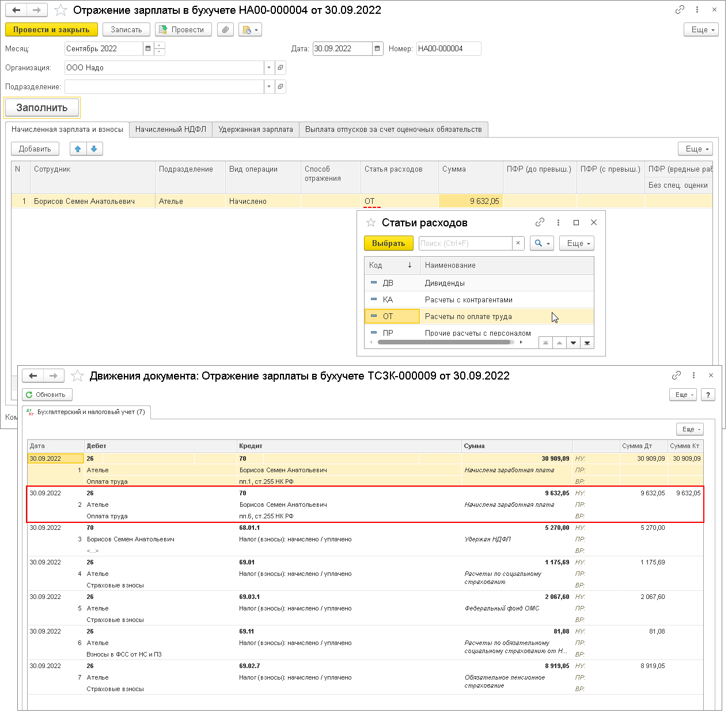Copy link icon in Статьи расходов dialog

(540, 222)
